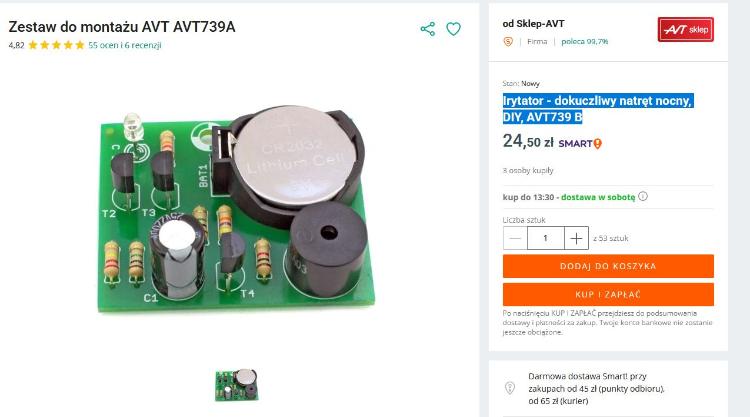Increase quantity with plus button

[x=576, y=238]
